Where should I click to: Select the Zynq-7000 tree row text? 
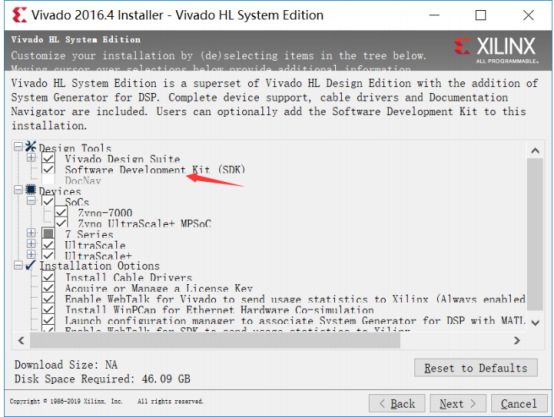click(105, 213)
